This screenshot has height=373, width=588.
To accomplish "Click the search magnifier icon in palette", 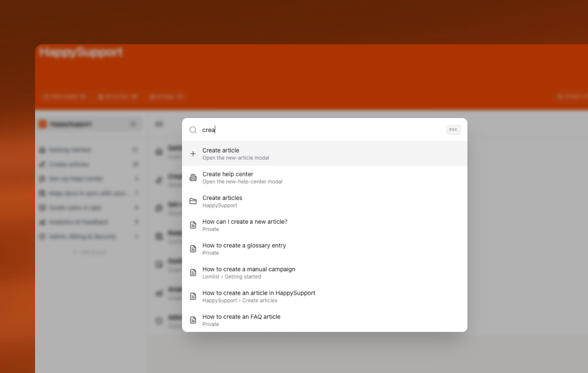I will [x=193, y=130].
